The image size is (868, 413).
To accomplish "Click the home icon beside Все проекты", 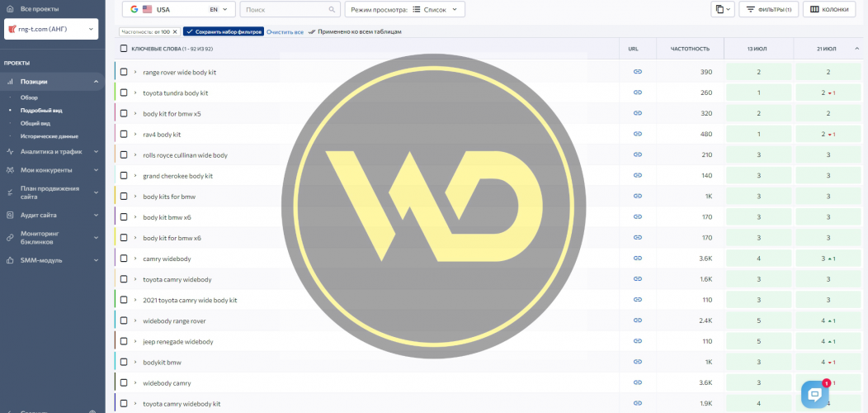I will [x=9, y=9].
